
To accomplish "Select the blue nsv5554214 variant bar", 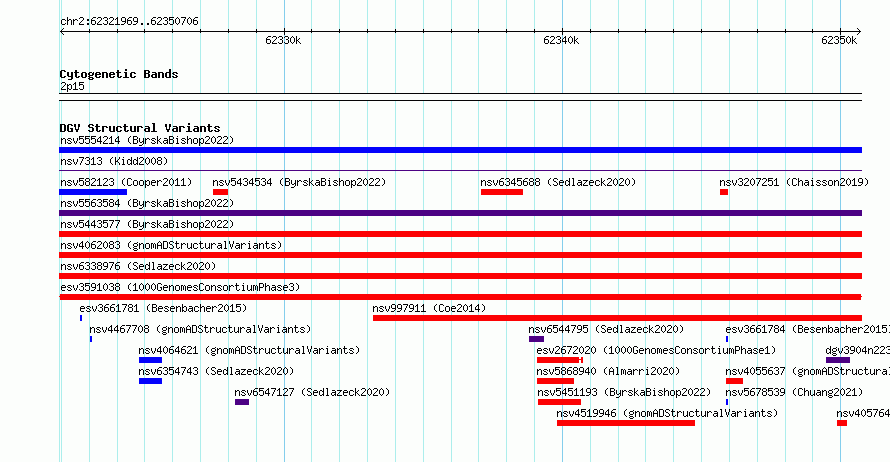I will 460,150.
